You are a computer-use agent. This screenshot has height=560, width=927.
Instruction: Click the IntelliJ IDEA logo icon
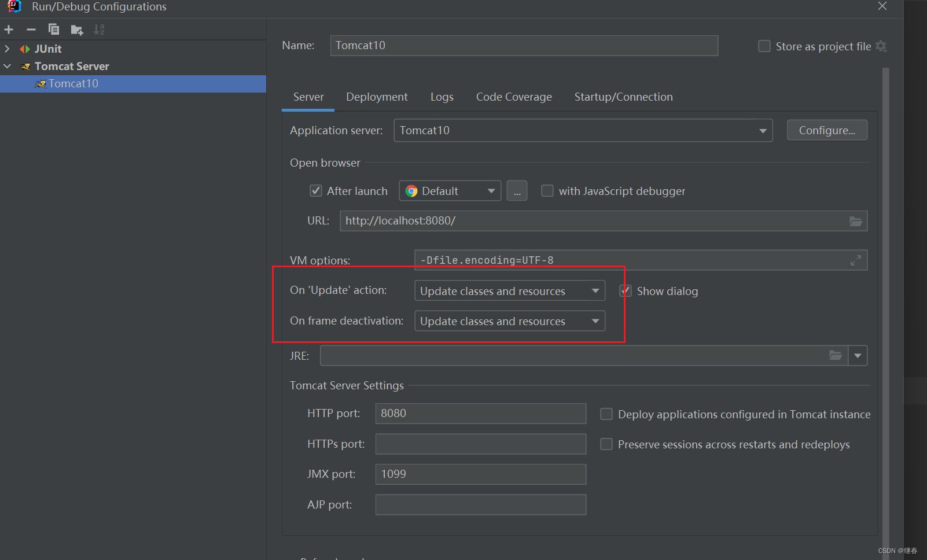point(14,6)
